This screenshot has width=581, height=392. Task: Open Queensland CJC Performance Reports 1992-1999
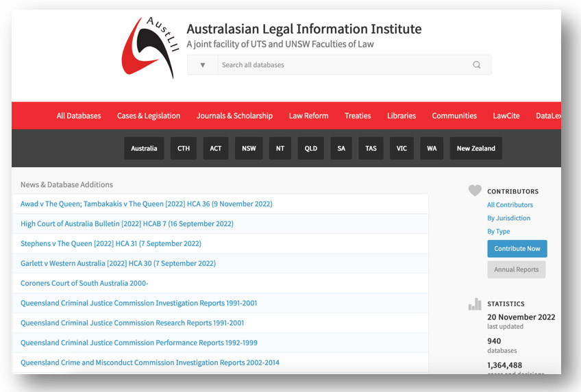[139, 343]
